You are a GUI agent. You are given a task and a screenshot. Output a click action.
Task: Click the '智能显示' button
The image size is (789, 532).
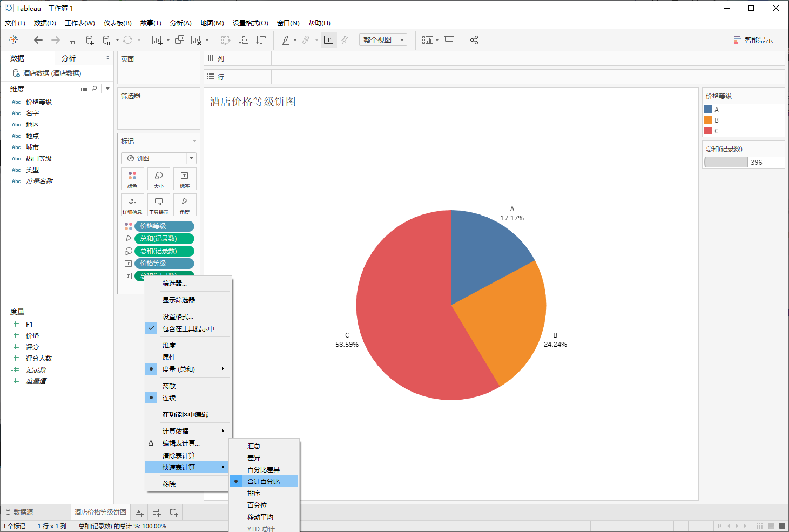(x=753, y=40)
